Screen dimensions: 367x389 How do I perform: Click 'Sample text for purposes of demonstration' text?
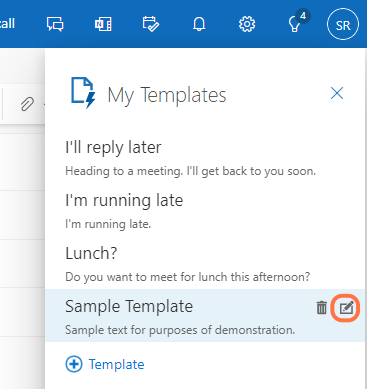pyautogui.click(x=180, y=330)
